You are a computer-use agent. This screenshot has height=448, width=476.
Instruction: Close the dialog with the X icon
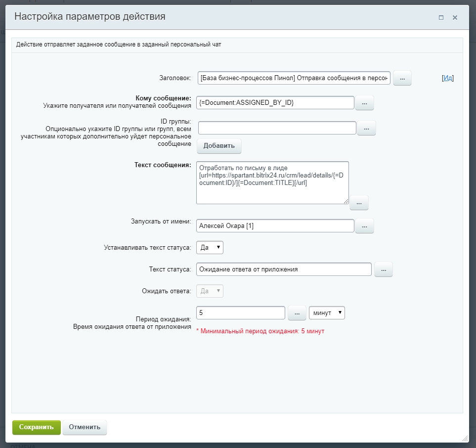[x=455, y=17]
